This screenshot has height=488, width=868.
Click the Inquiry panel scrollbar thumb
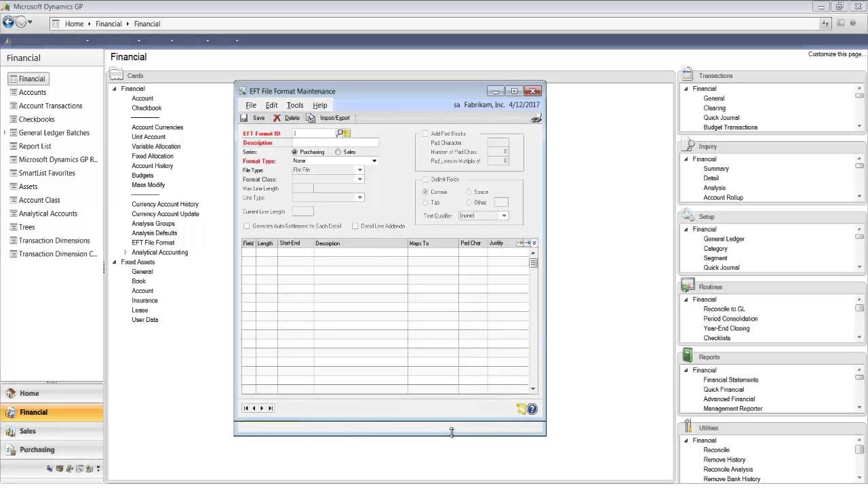coord(859,165)
